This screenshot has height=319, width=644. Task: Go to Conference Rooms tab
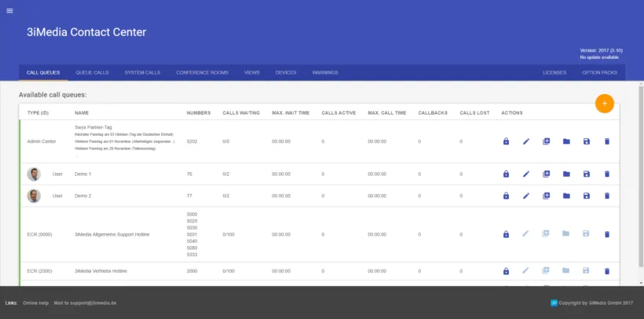(202, 73)
